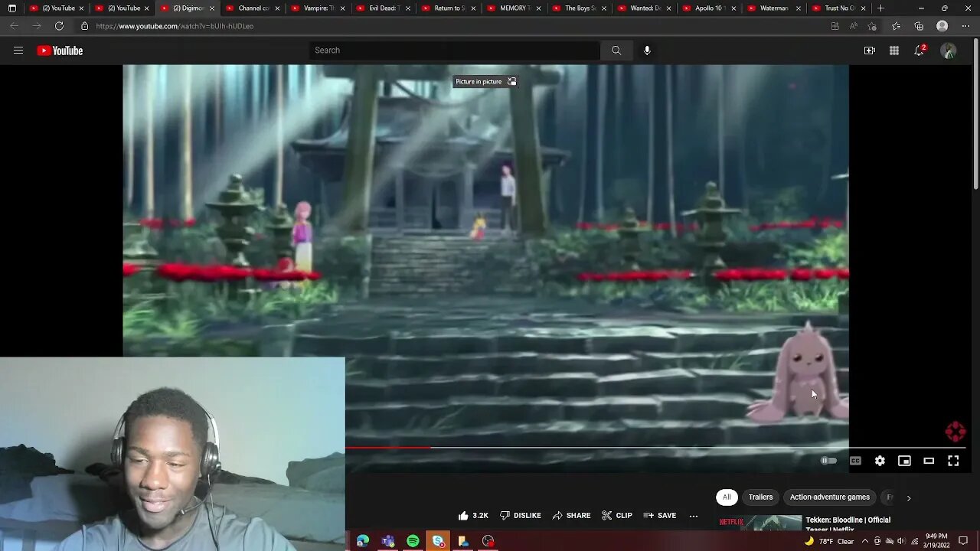The width and height of the screenshot is (980, 551).
Task: Open the browser Collections button
Action: coord(920,26)
